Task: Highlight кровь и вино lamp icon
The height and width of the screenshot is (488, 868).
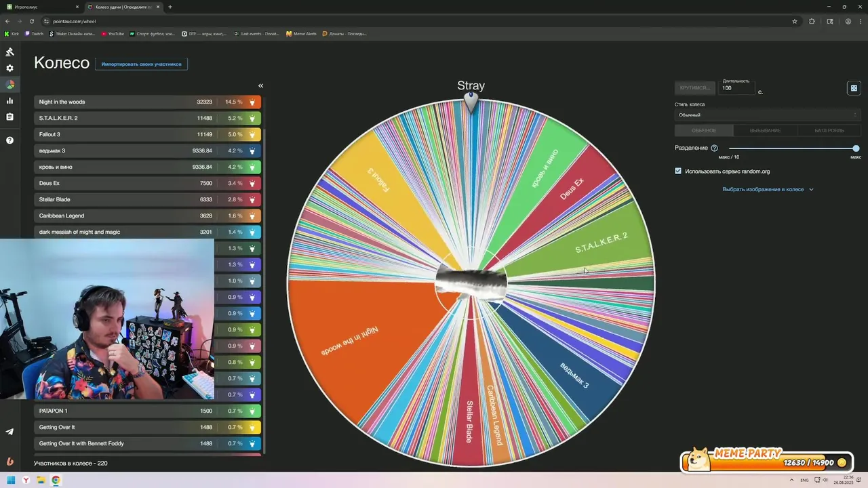Action: (x=252, y=167)
